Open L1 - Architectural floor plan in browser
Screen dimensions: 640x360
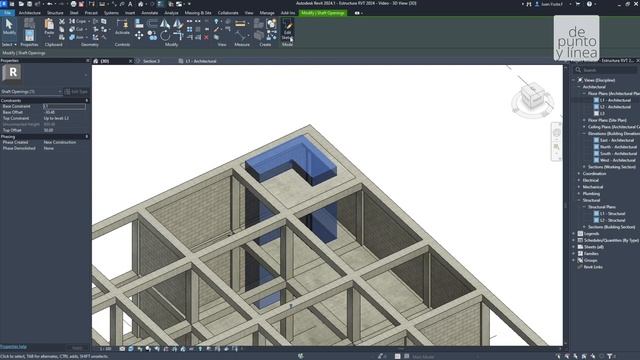click(615, 100)
